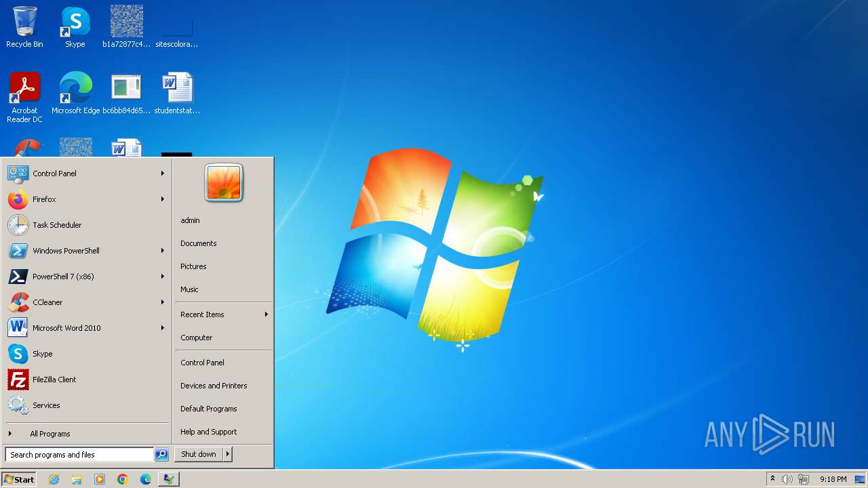
Task: Open Internet Explorer from the taskbar
Action: tap(54, 479)
